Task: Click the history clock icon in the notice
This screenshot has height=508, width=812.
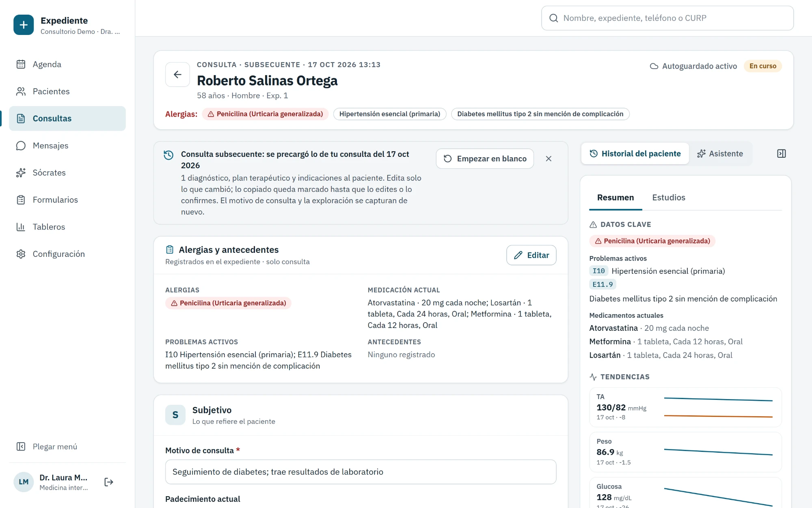Action: (168, 155)
